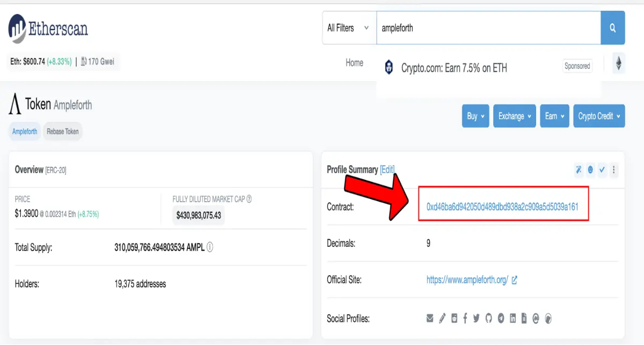Click in the search field containing ampleforth
The width and height of the screenshot is (644, 345).
(488, 28)
